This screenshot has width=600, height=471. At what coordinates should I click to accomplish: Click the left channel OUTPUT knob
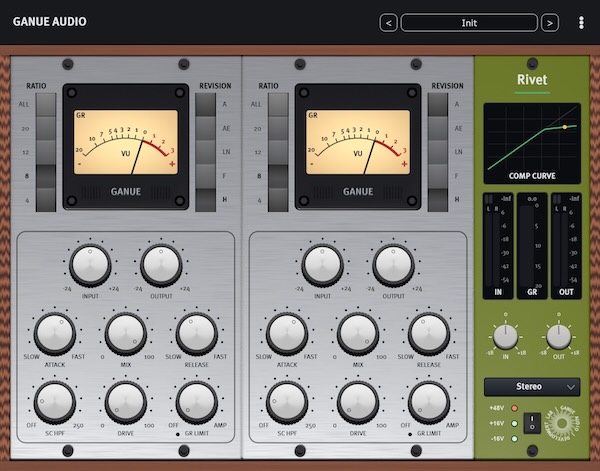161,265
